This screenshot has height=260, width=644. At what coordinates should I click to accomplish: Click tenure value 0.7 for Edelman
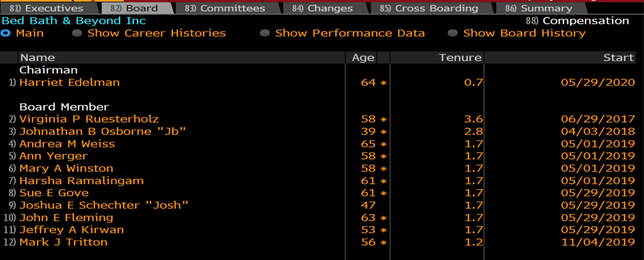(x=474, y=82)
